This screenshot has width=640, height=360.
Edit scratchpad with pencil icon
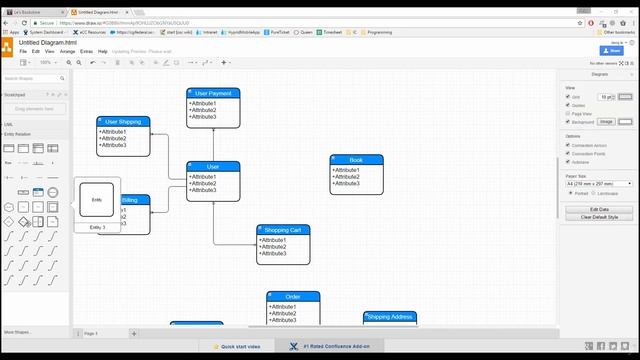pos(59,95)
